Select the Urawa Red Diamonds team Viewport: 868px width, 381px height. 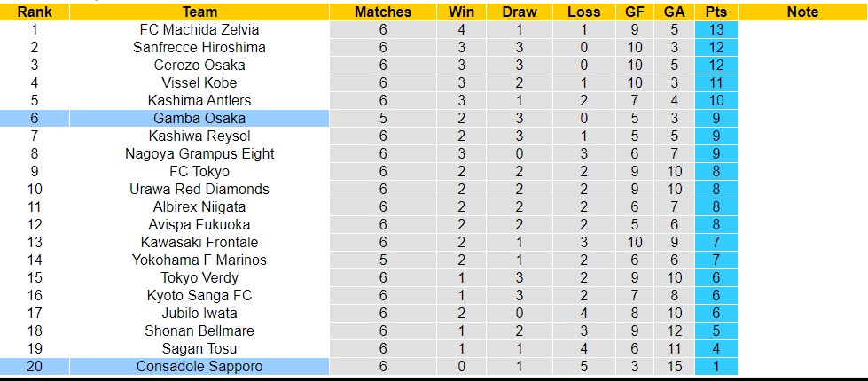199,189
